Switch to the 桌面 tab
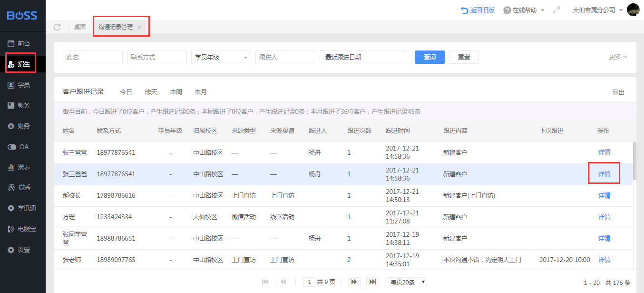Image resolution: width=644 pixels, height=293 pixels. [80, 27]
